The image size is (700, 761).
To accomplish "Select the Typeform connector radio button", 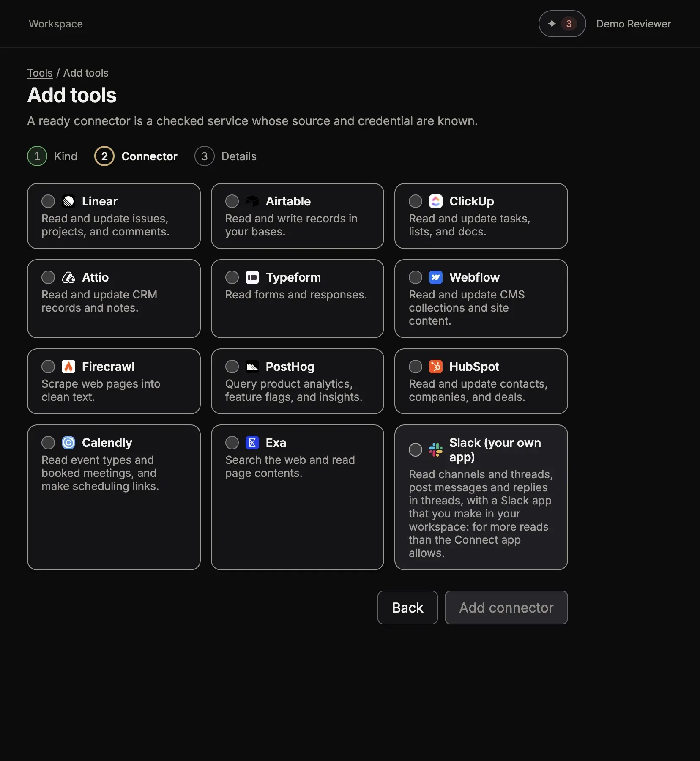I will (232, 277).
